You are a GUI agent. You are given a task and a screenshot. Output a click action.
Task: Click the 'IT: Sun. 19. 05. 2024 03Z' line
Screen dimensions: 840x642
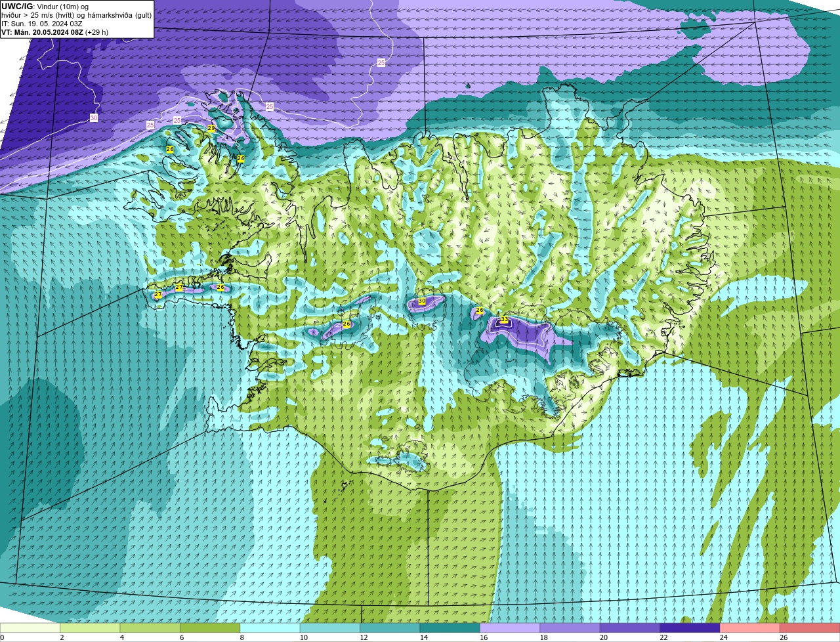point(42,23)
